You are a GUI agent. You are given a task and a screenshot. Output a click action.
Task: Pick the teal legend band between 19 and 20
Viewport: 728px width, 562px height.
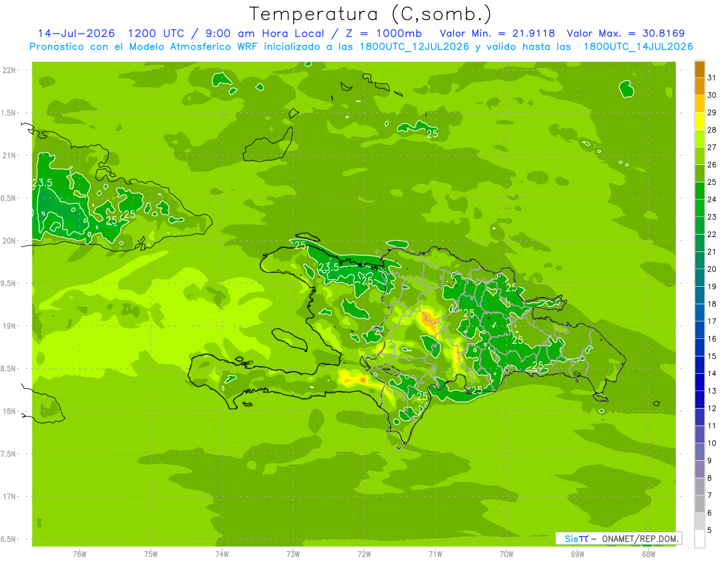point(699,278)
